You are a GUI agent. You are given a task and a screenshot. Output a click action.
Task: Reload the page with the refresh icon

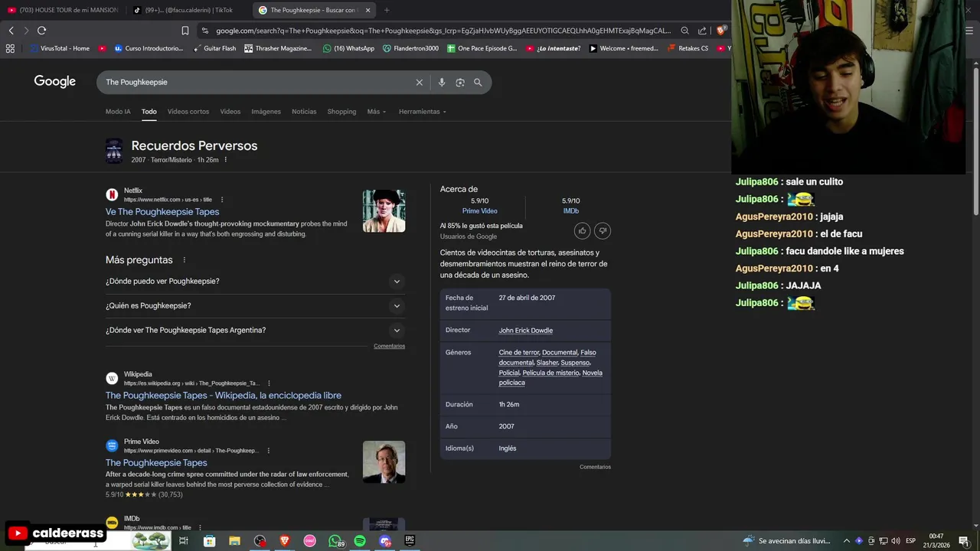coord(41,31)
